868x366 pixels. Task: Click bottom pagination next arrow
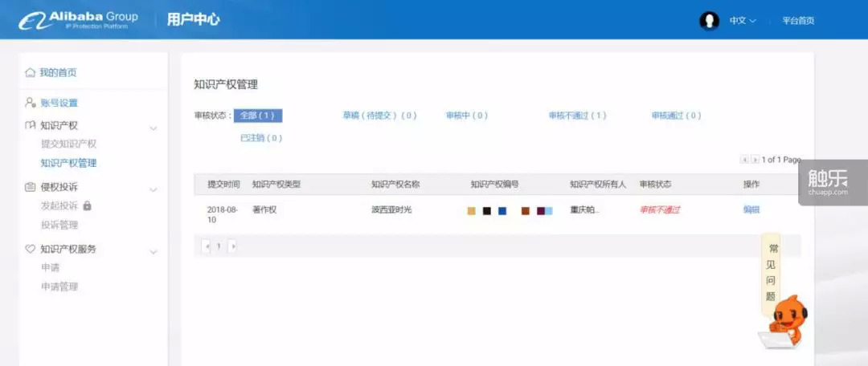(x=232, y=246)
